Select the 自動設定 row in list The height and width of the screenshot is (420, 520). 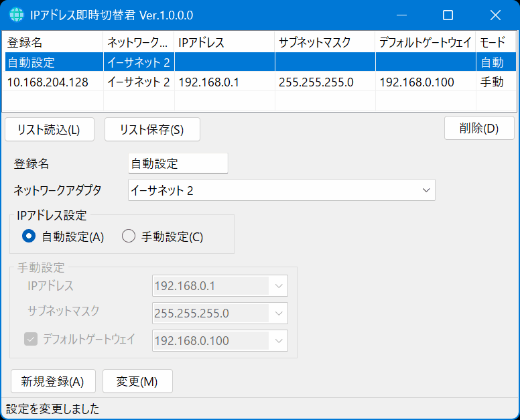[260, 62]
